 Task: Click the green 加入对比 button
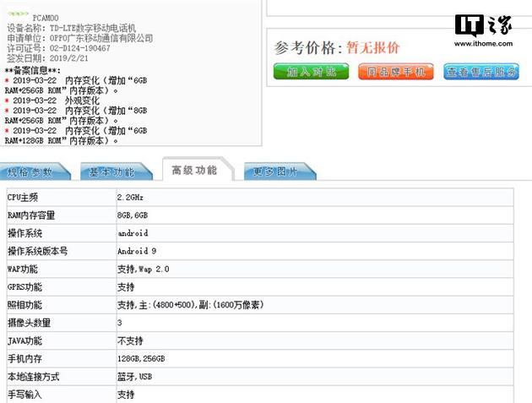click(x=311, y=72)
